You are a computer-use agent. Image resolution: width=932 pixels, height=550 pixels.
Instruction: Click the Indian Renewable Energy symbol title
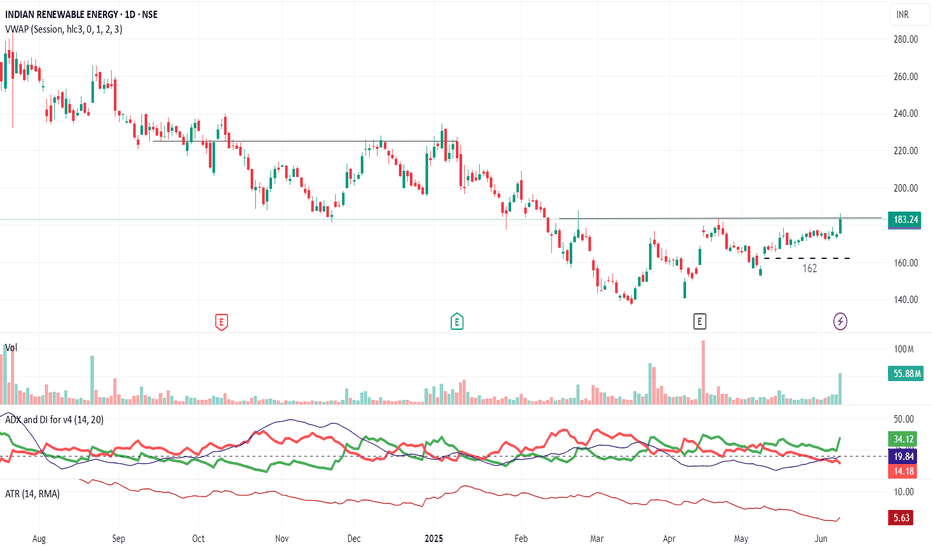(81, 14)
